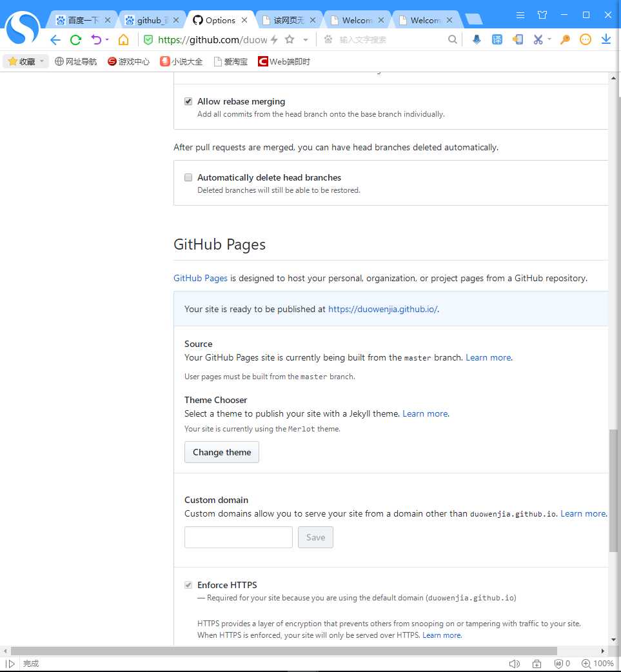Click the status bar box icon beside the speaker
This screenshot has width=621, height=672.
click(537, 664)
